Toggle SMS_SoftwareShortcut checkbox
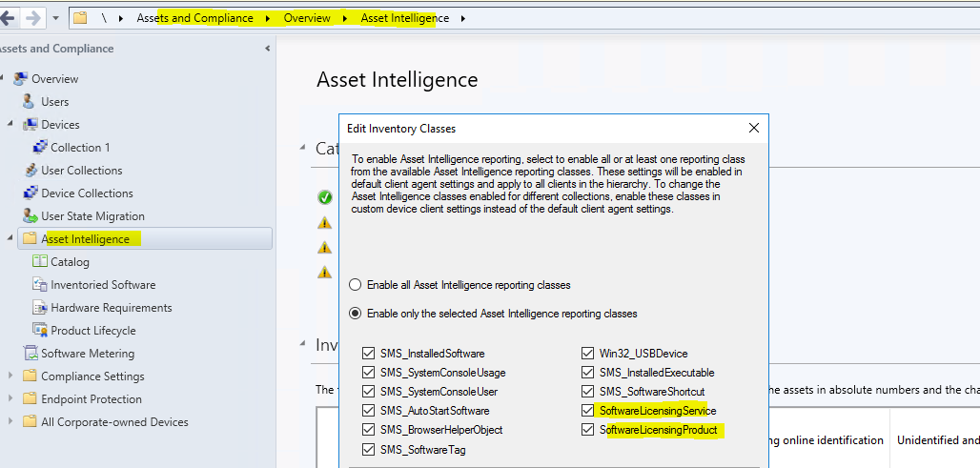Viewport: 980px width, 468px height. (587, 392)
